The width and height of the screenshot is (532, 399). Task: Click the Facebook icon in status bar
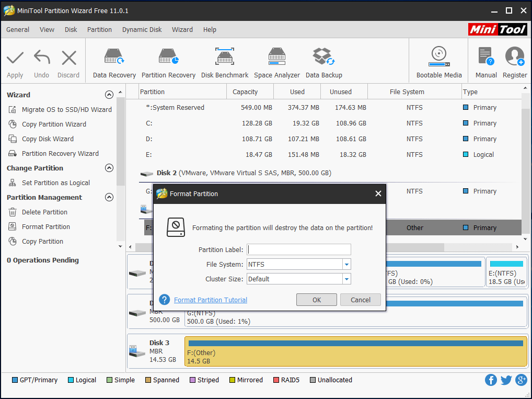[x=491, y=380]
